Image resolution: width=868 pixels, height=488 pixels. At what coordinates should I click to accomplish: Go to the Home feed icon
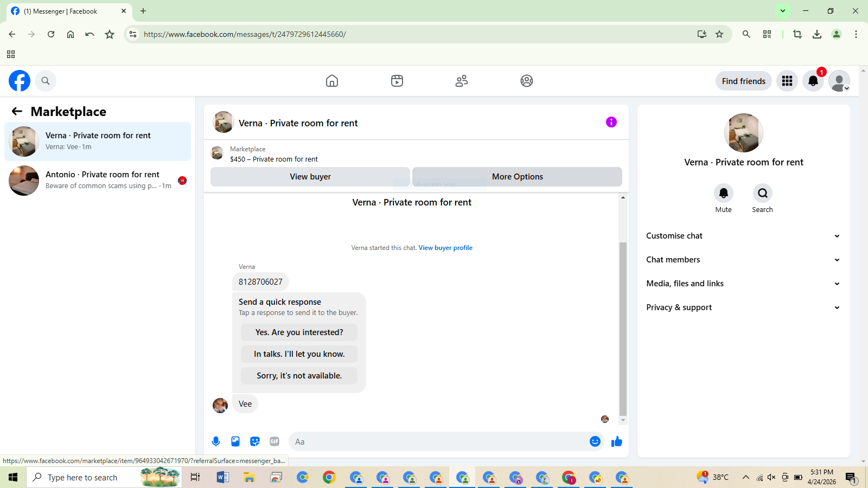pos(332,81)
